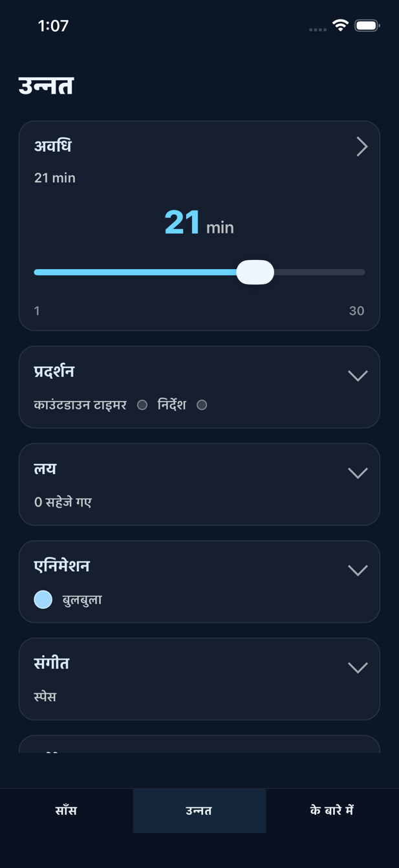This screenshot has height=868, width=399.
Task: Tap the battery indicator in the status bar
Action: [367, 26]
